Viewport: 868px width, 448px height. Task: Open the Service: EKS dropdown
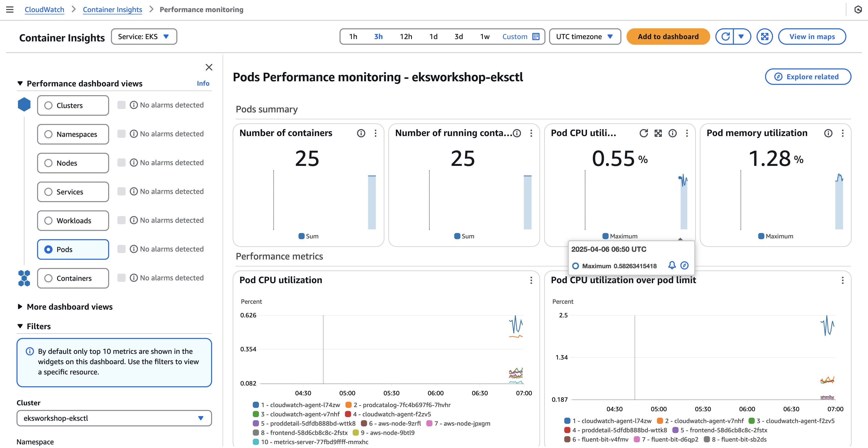tap(144, 36)
